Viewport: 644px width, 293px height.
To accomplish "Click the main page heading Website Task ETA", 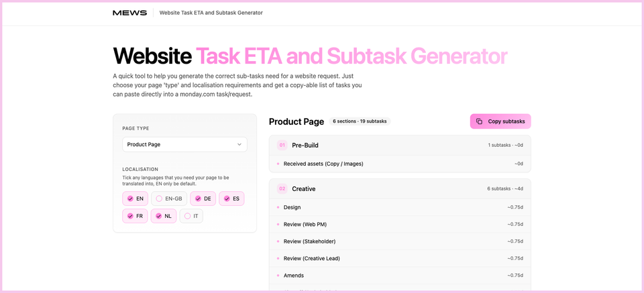I will 310,56.
